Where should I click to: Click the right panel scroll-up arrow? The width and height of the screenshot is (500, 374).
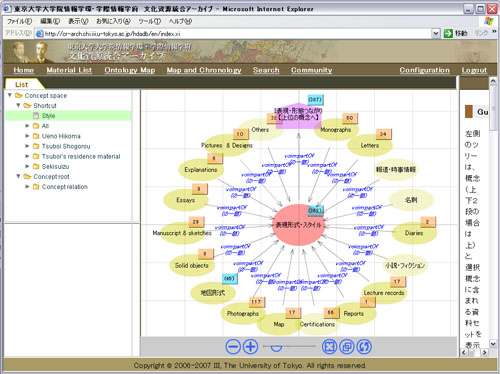tap(493, 81)
